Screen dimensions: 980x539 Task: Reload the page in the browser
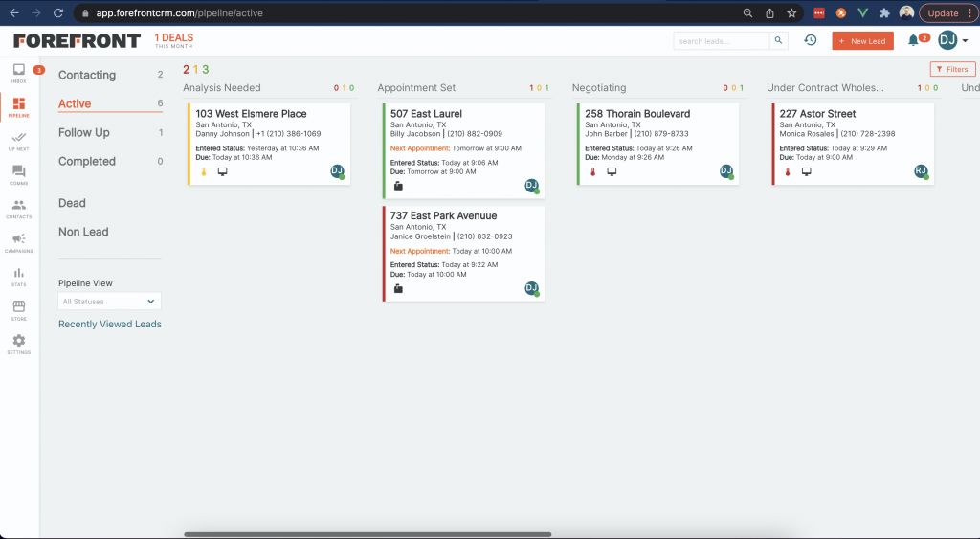point(58,12)
